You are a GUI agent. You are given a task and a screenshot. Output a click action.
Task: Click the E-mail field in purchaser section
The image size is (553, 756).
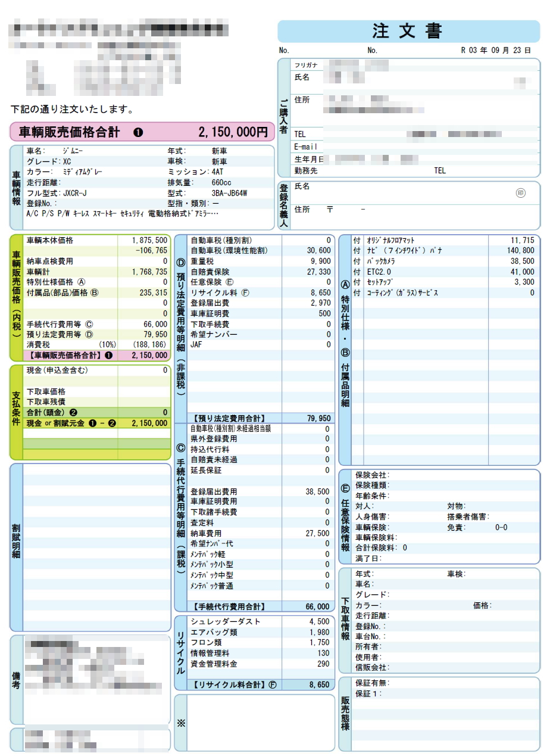(417, 147)
